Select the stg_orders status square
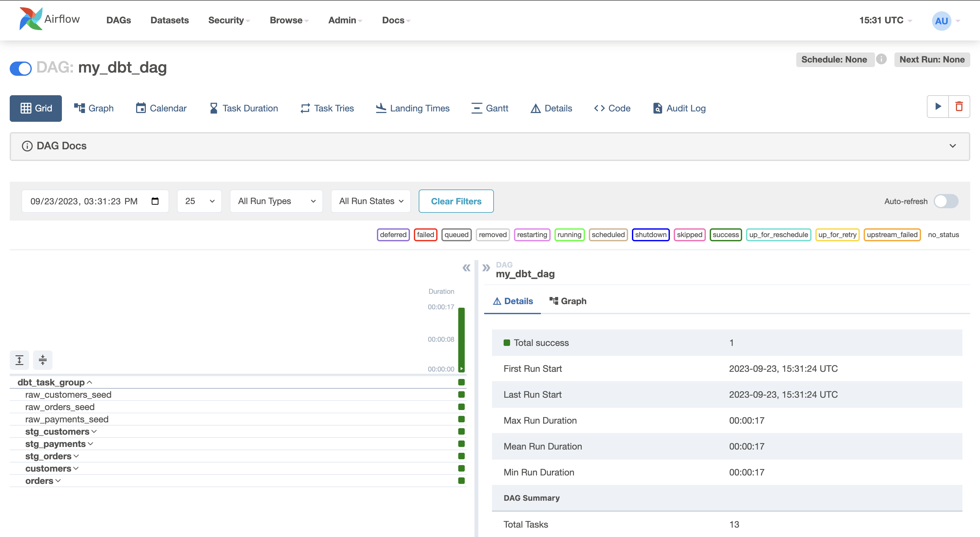This screenshot has width=980, height=537. [461, 456]
